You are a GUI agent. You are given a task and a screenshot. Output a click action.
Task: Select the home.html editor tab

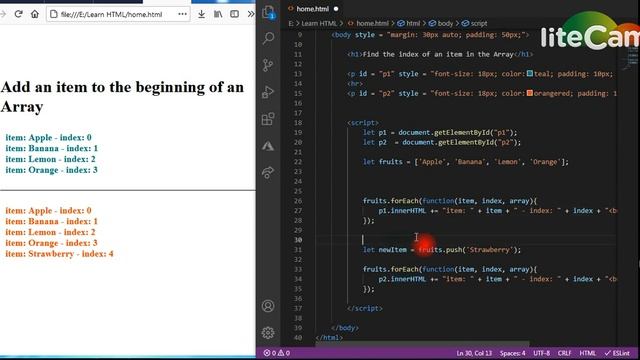coord(313,9)
